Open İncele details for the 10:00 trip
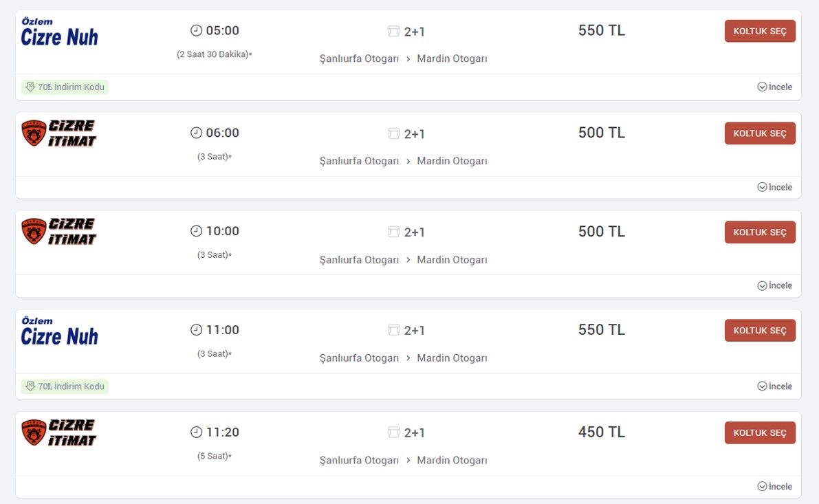Viewport: 819px width, 504px height. [x=774, y=285]
